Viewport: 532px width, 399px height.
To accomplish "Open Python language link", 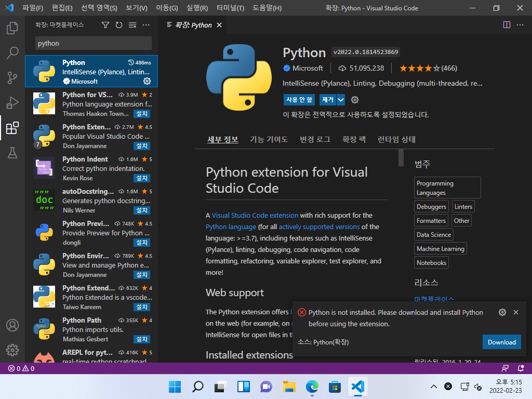I will 231,227.
